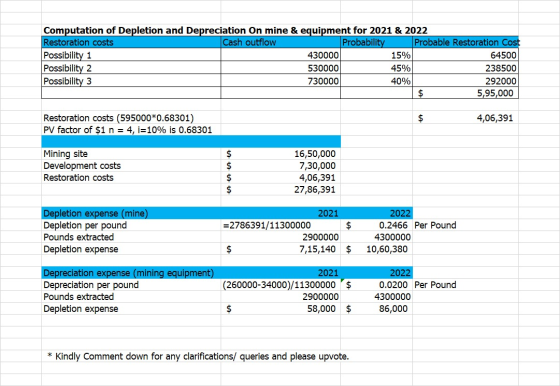Click the 7,30,000 Development costs amount

[318, 166]
